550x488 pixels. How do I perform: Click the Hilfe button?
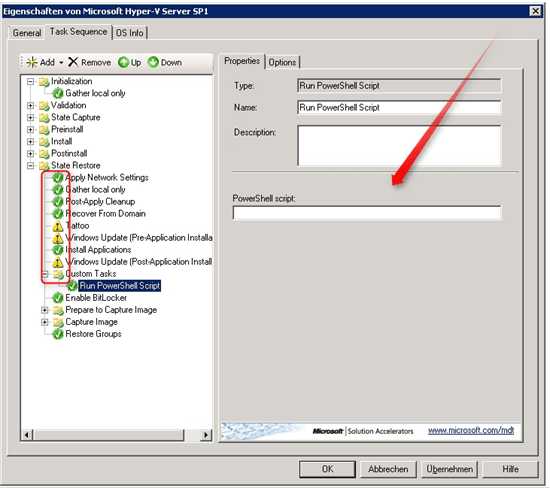[x=510, y=469]
